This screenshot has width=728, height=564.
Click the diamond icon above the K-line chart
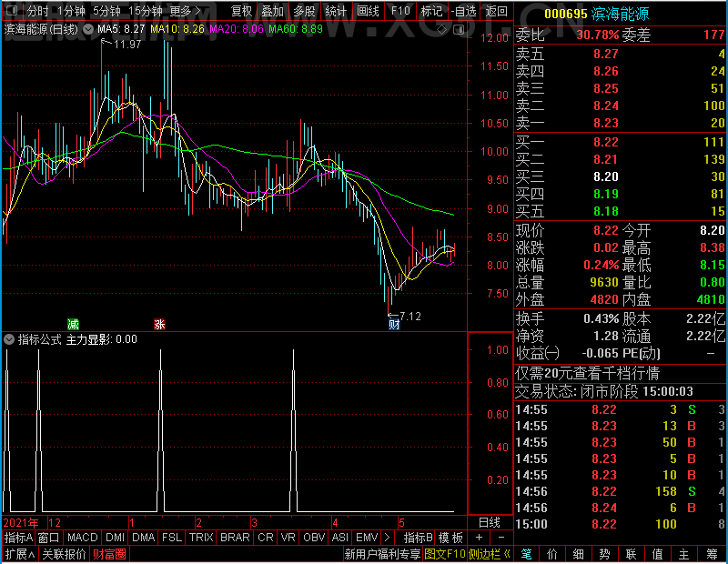click(x=441, y=30)
